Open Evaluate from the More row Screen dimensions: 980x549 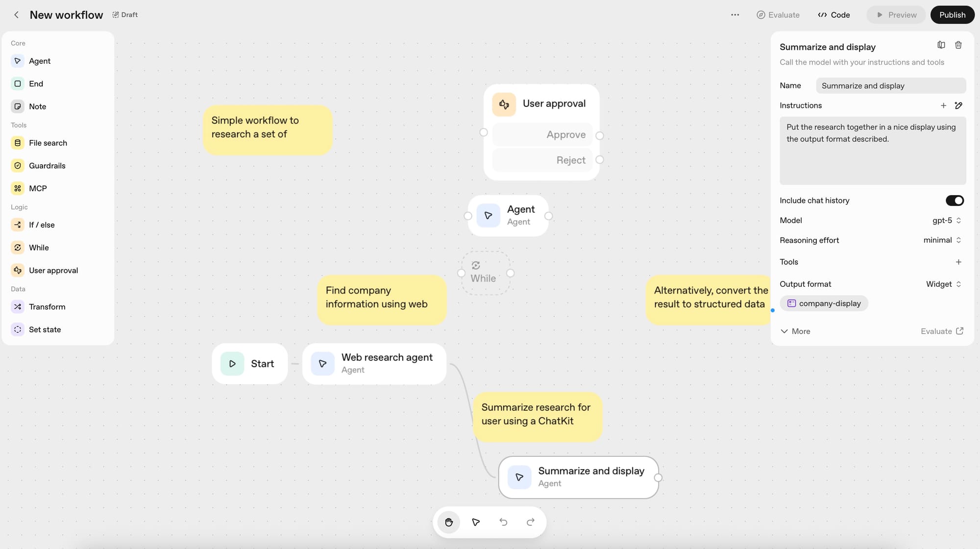coord(940,331)
